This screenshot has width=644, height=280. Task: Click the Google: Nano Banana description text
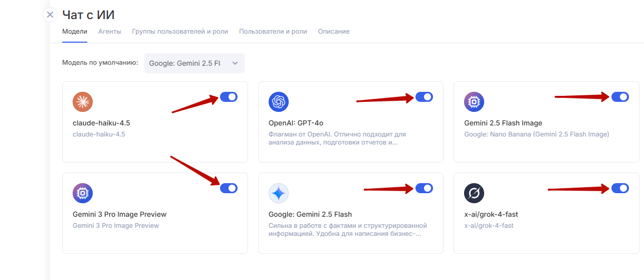[537, 134]
